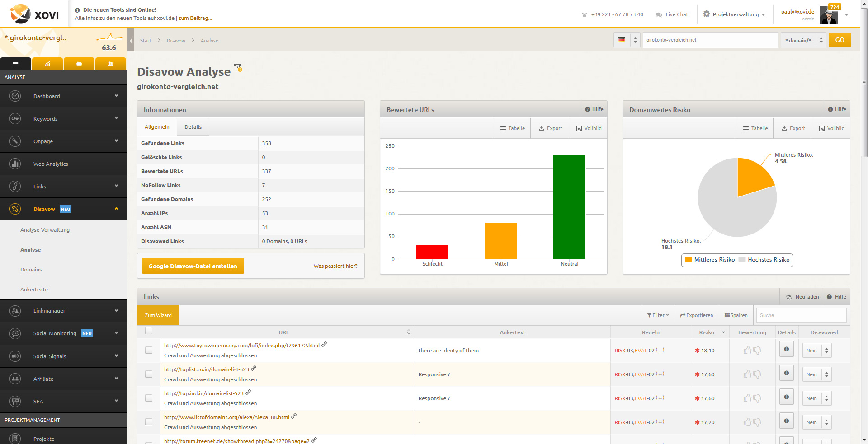This screenshot has width=868, height=444.
Task: Open Domains submenu item
Action: 31,270
